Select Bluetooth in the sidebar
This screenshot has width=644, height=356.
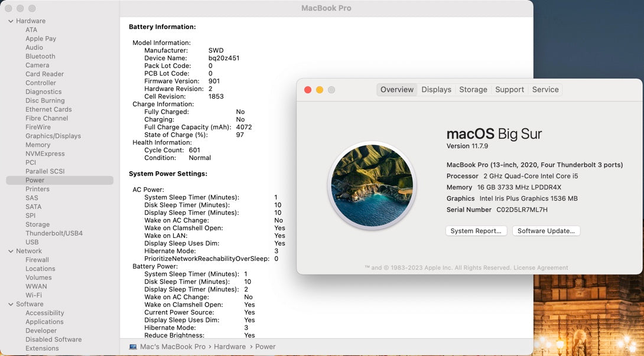[40, 56]
